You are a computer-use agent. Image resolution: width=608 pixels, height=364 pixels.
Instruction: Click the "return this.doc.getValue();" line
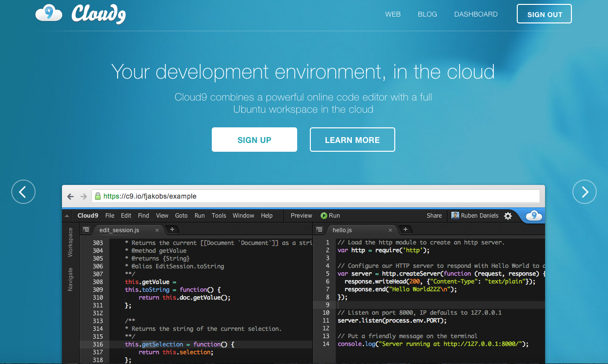click(184, 297)
